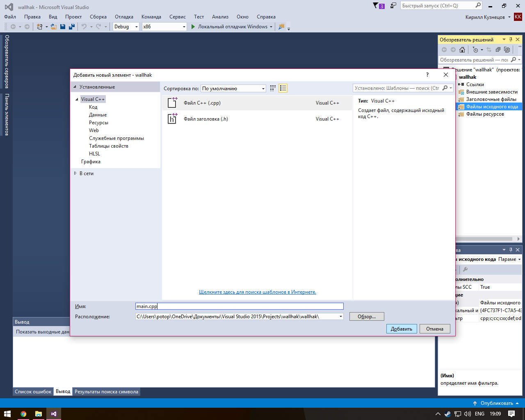The width and height of the screenshot is (525, 420).
Task: Open the Кирилл Кузнецов account dropdown
Action: coord(488,17)
